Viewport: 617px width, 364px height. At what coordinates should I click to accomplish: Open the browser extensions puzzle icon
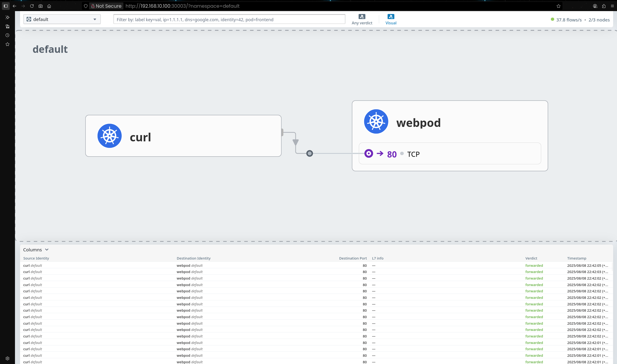pyautogui.click(x=604, y=6)
